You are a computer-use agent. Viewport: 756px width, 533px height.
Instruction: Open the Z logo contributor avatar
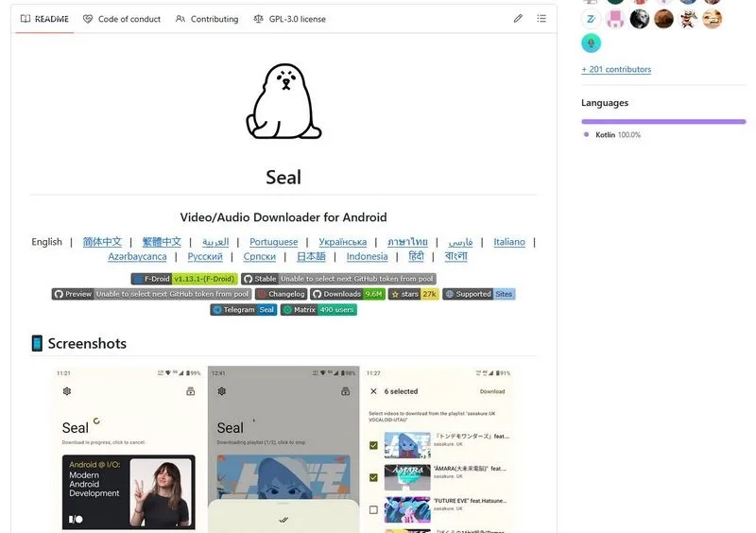point(592,19)
